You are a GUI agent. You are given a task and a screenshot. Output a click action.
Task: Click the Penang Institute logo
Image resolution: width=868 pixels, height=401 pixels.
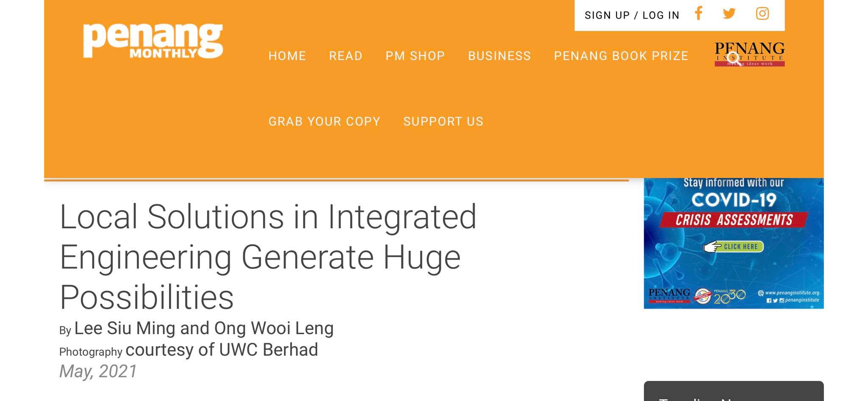click(749, 54)
